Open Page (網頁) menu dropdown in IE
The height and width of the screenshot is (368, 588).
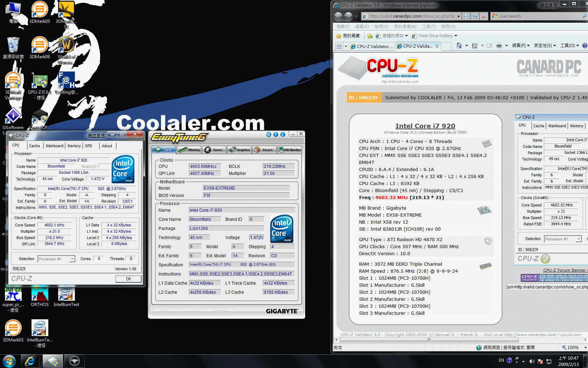[521, 46]
